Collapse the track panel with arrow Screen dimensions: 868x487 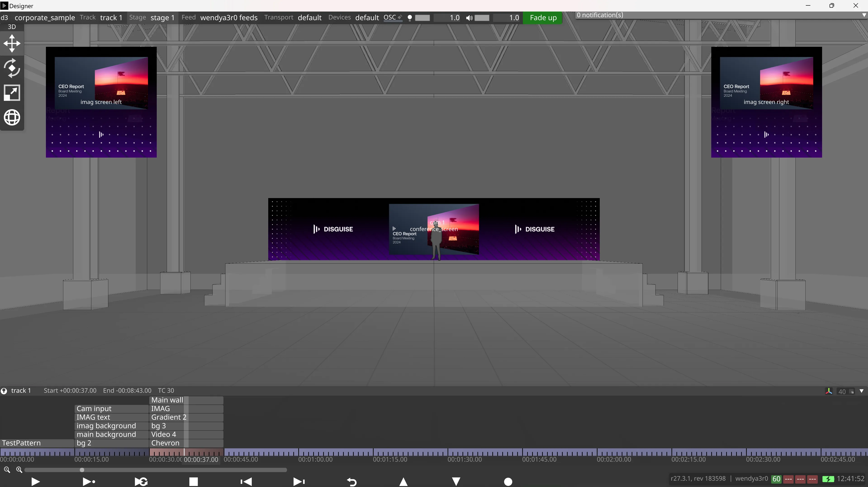point(862,391)
